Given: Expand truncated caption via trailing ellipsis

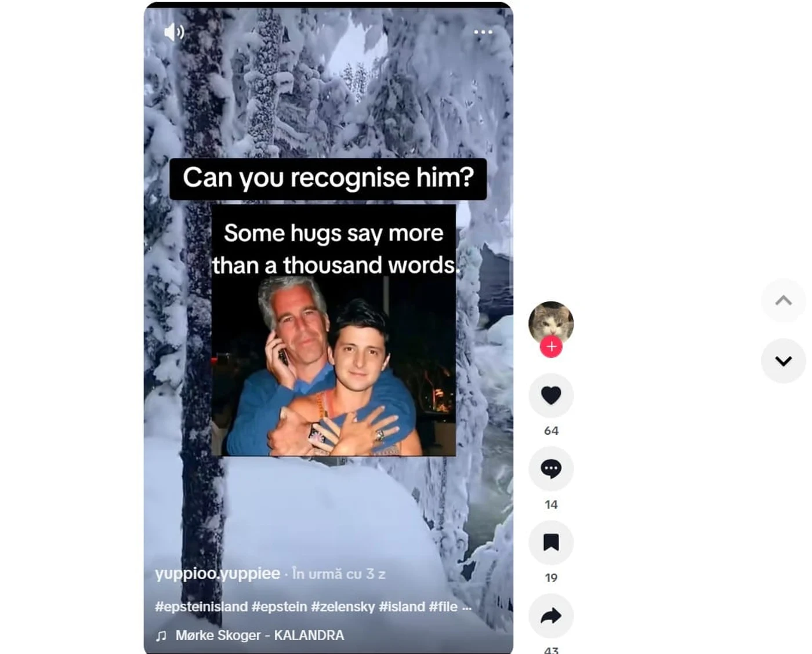Looking at the screenshot, I should coord(467,607).
